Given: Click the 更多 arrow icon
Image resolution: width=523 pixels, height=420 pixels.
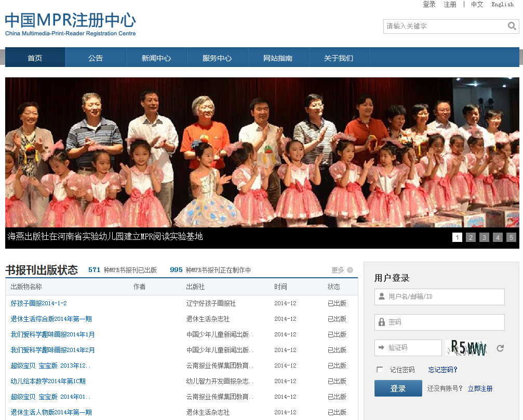Looking at the screenshot, I should 350,270.
